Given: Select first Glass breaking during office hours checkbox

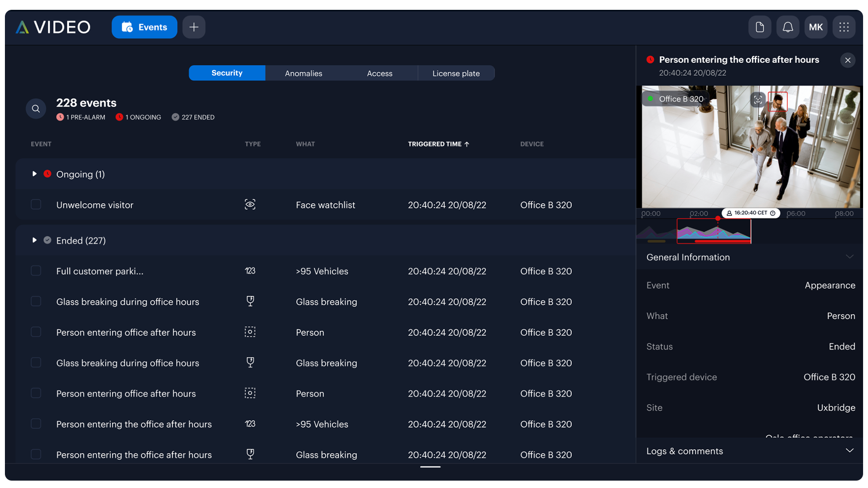Looking at the screenshot, I should (36, 302).
